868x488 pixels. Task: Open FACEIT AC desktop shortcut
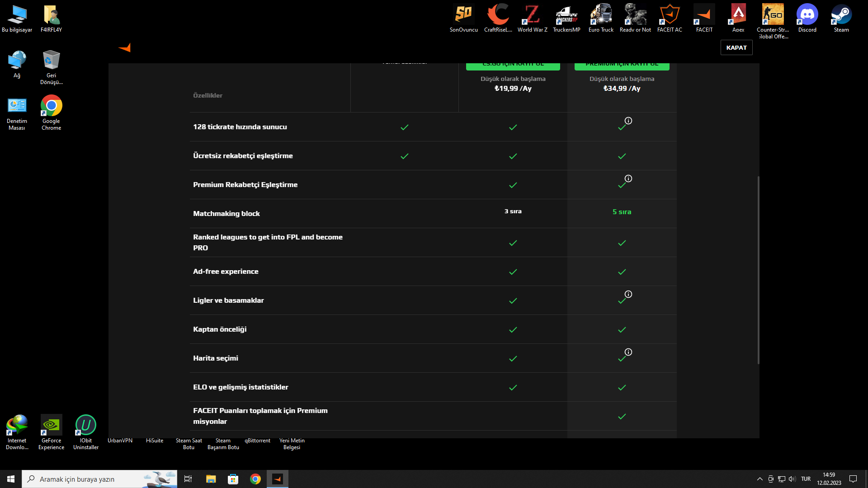pyautogui.click(x=670, y=19)
